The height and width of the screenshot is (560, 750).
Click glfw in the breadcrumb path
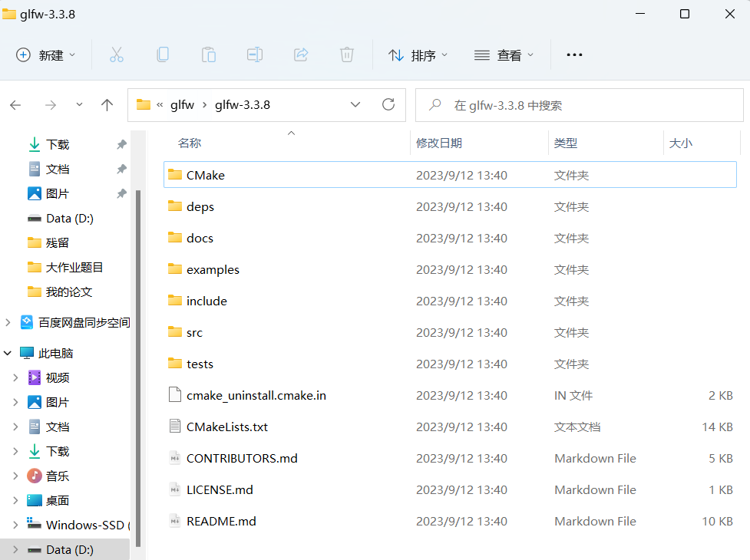coord(182,104)
